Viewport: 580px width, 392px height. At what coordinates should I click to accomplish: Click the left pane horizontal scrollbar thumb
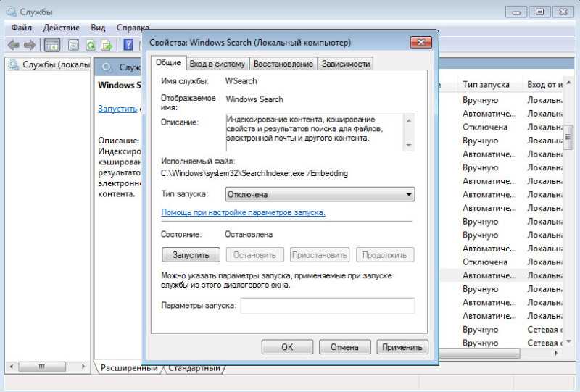tap(42, 367)
